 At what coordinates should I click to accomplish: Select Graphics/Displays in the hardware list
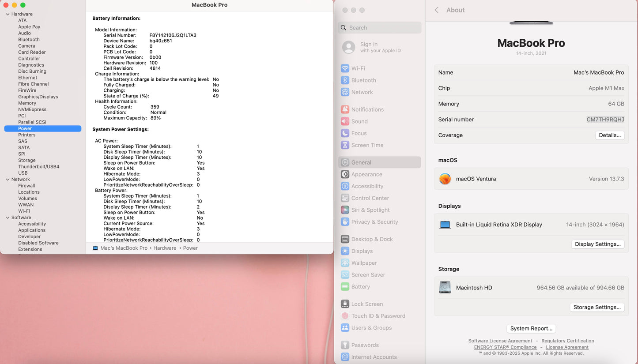38,97
